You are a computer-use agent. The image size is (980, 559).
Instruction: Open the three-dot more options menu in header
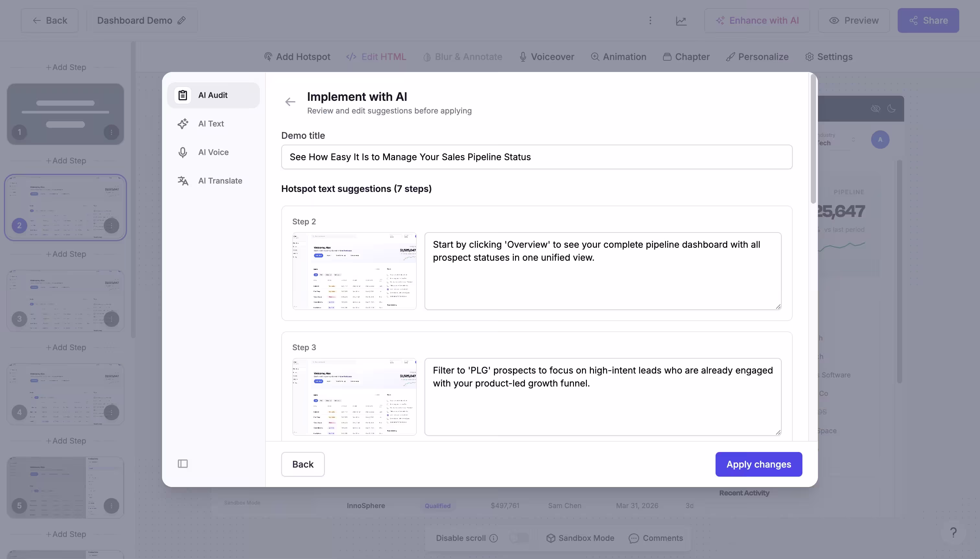pyautogui.click(x=650, y=20)
